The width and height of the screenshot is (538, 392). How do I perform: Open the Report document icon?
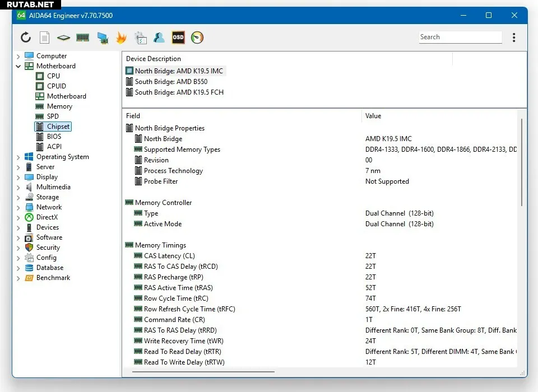tap(45, 38)
